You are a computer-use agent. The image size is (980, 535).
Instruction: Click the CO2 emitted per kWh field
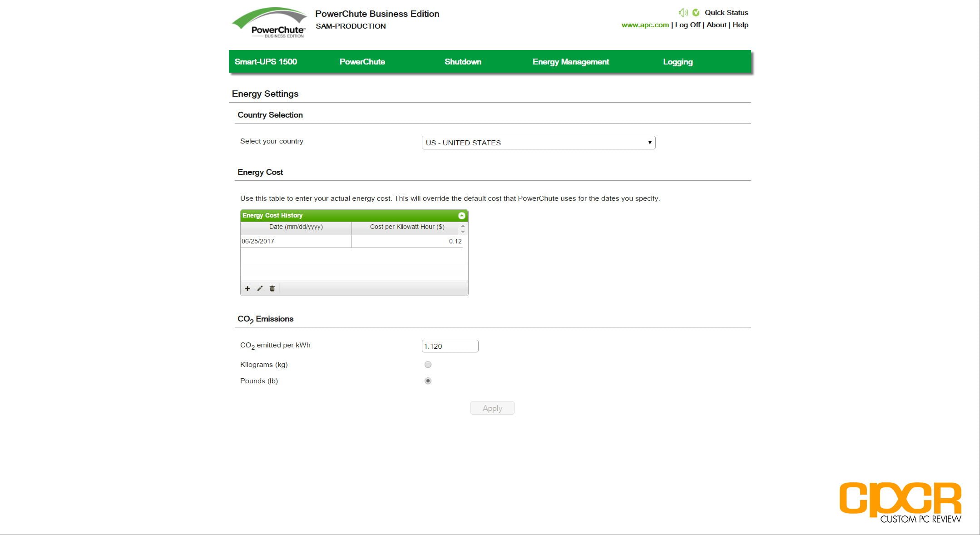[x=450, y=346]
